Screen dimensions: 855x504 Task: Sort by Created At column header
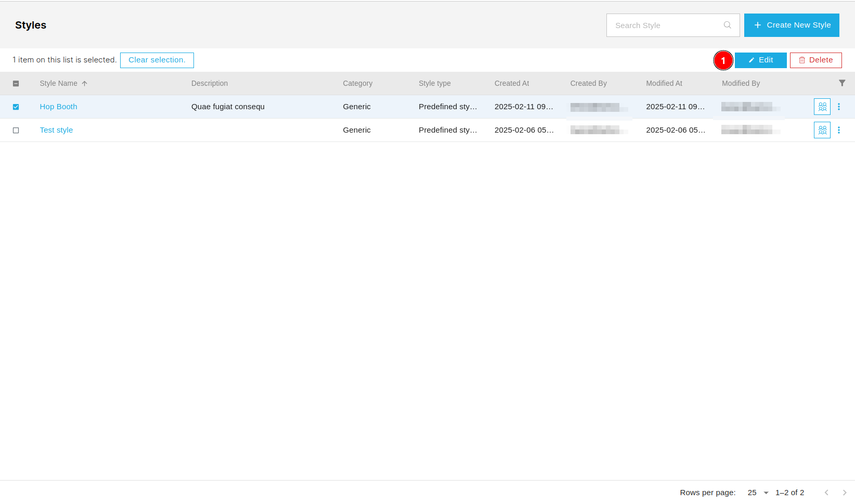point(512,83)
